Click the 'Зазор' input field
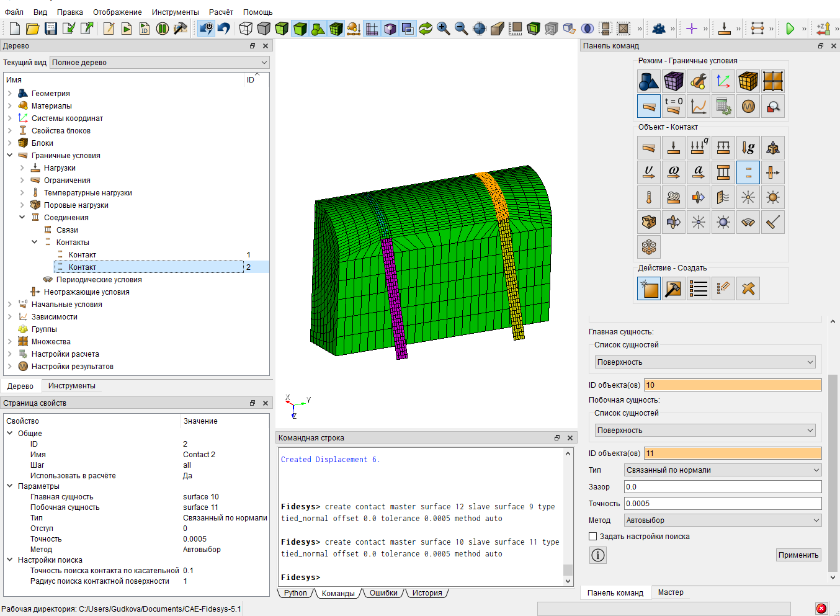 (x=722, y=487)
